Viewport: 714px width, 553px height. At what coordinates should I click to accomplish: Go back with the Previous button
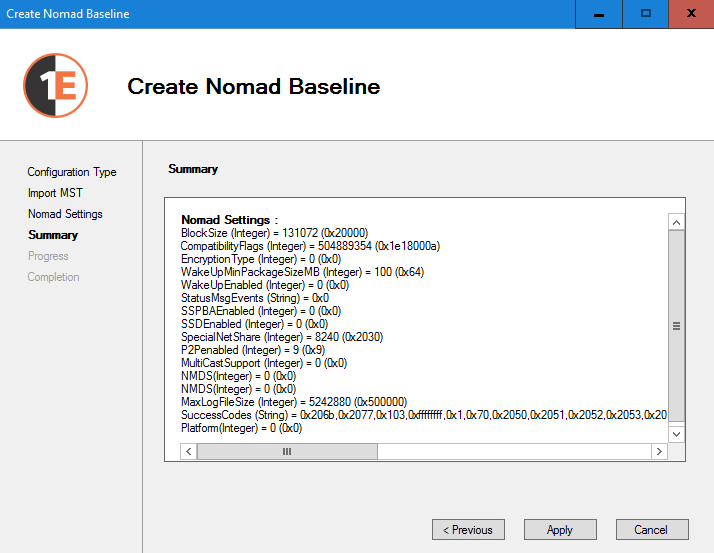point(468,530)
